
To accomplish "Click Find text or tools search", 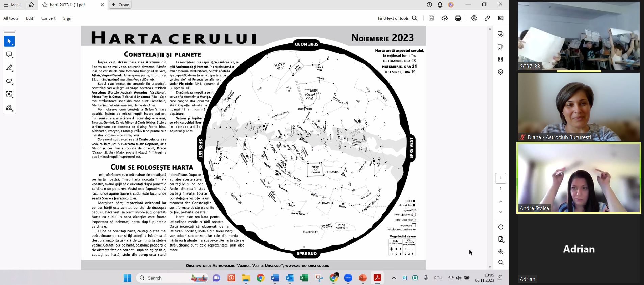I will click(x=398, y=18).
